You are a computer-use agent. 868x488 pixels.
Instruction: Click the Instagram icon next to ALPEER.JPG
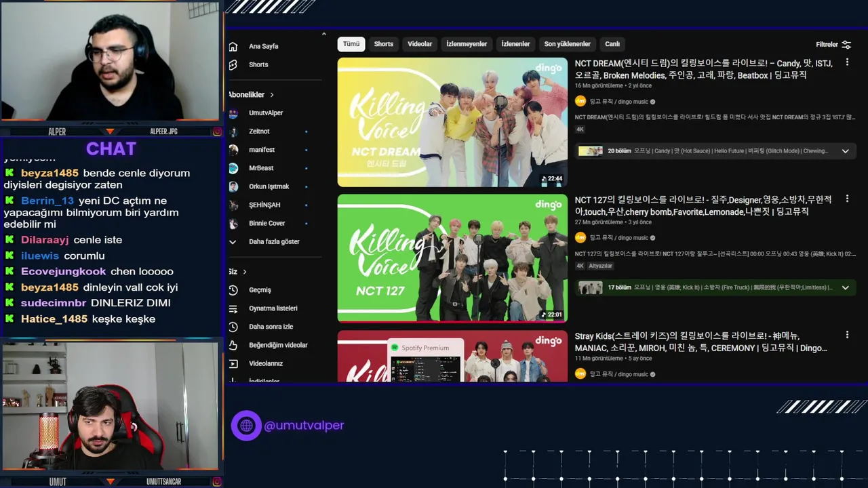pos(217,131)
